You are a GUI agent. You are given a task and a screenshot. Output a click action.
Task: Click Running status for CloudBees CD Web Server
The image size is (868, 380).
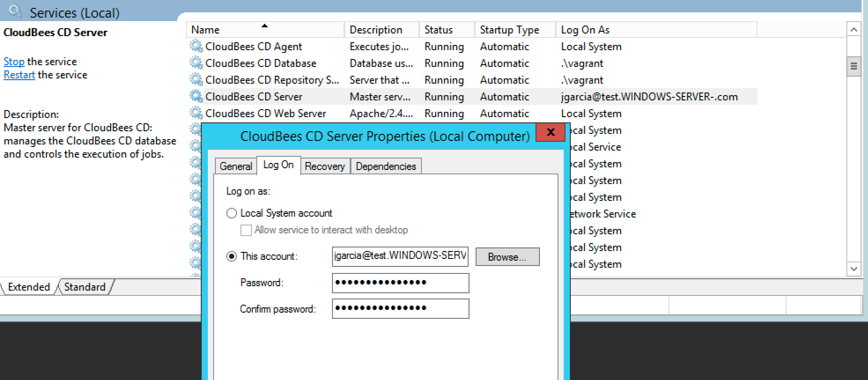click(x=444, y=113)
